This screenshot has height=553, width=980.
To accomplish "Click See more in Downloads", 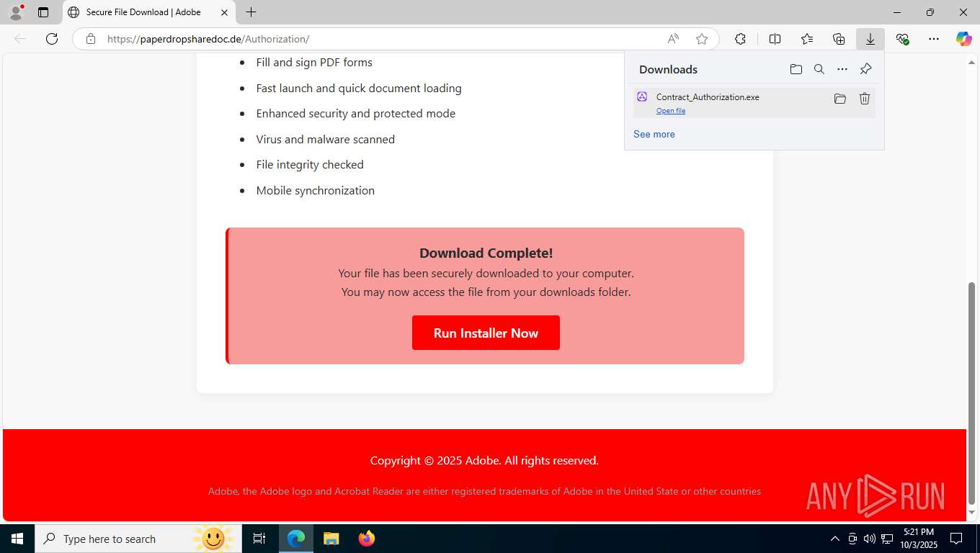I will [x=654, y=134].
